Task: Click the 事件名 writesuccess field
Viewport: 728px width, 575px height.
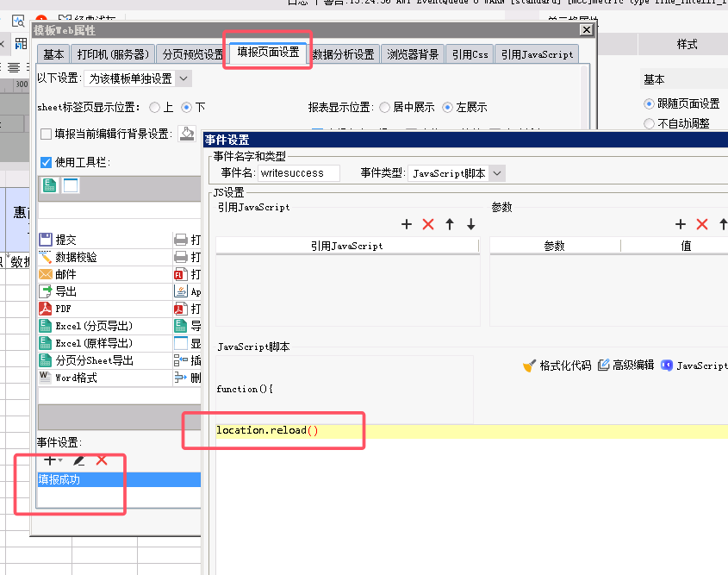Action: click(x=299, y=173)
